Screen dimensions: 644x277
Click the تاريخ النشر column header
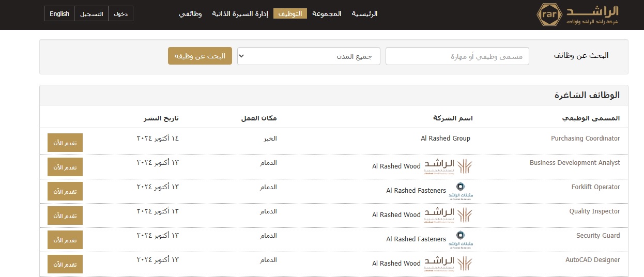(161, 118)
